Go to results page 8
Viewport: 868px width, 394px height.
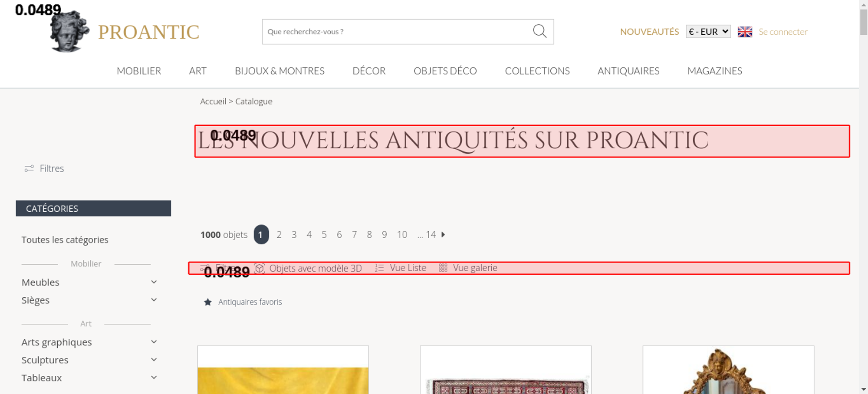[x=369, y=235]
